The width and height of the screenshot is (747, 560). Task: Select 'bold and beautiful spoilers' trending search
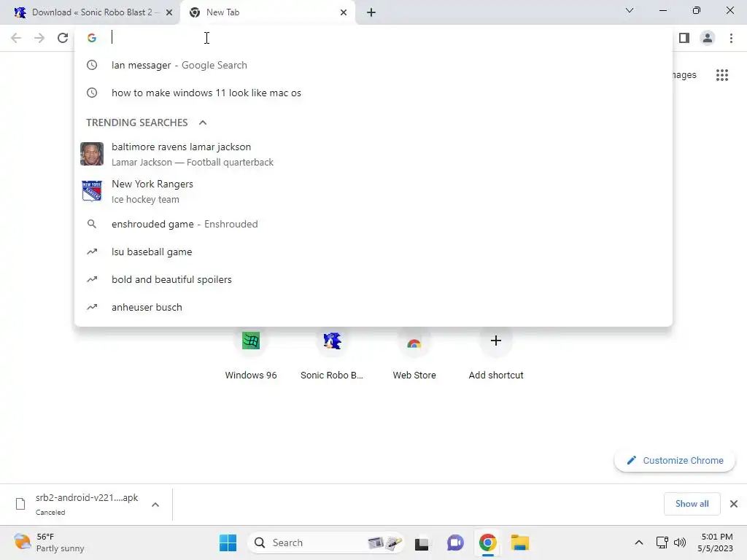373,279
